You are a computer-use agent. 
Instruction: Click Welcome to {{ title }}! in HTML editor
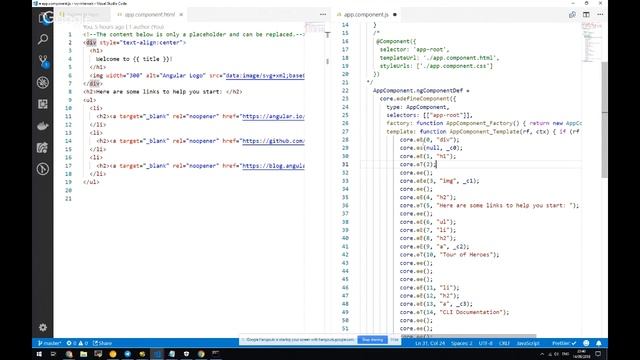pyautogui.click(x=134, y=59)
